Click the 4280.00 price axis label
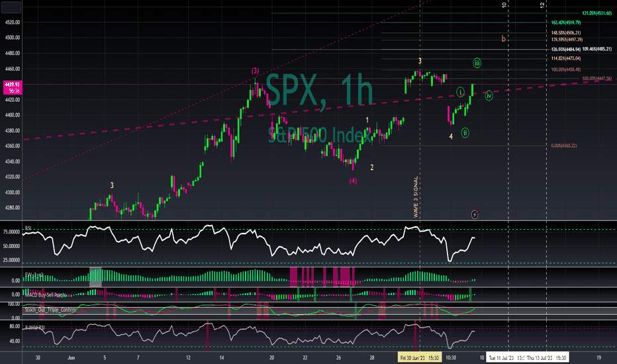The height and width of the screenshot is (364, 617). (12, 208)
